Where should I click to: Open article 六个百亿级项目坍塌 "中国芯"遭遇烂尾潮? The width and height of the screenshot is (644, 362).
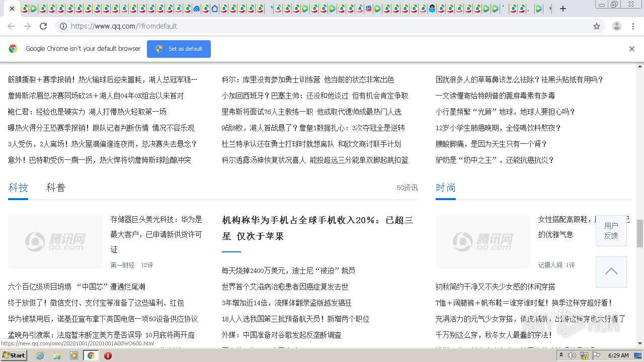76,287
